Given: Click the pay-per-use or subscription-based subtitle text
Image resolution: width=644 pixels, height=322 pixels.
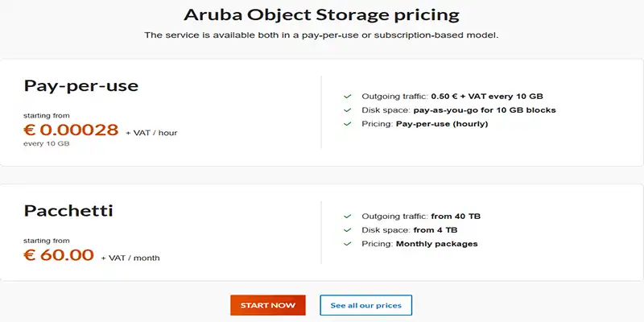Looking at the screenshot, I should coord(321,35).
